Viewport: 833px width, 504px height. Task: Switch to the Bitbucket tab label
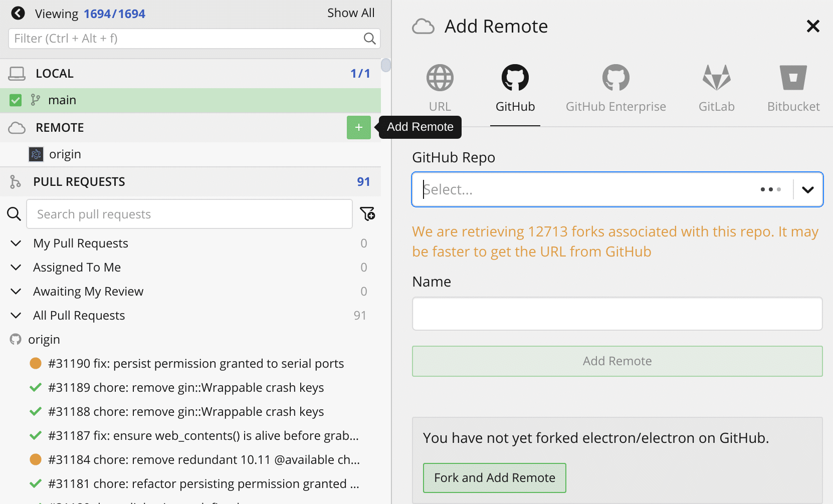click(x=793, y=106)
